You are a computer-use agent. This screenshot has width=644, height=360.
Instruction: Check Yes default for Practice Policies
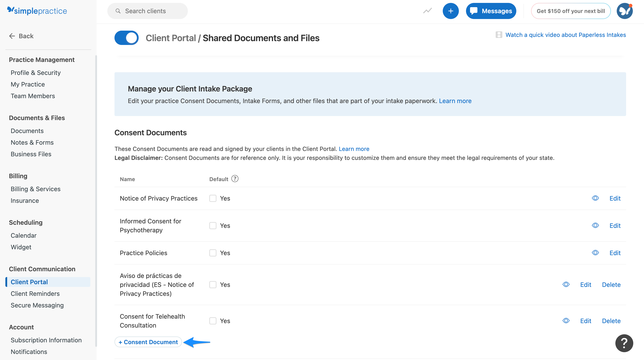click(x=213, y=253)
